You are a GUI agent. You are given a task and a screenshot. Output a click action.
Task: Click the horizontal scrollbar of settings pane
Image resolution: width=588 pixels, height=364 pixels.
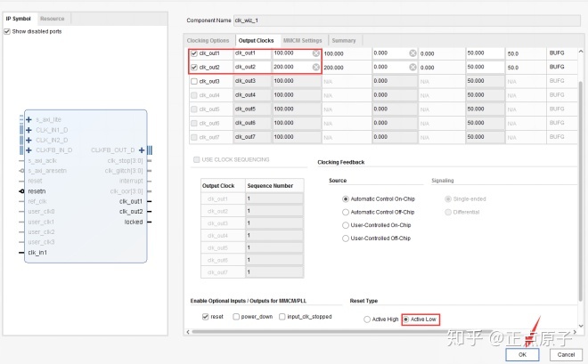click(341, 332)
